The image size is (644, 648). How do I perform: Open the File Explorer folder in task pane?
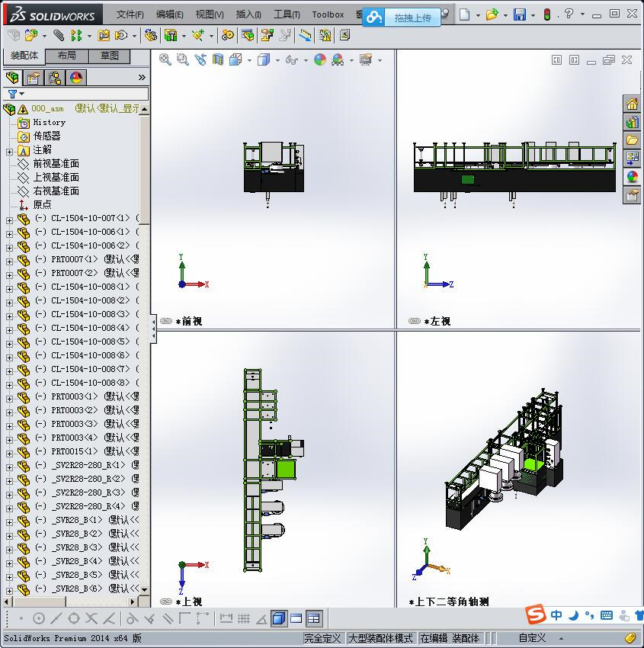[x=632, y=140]
